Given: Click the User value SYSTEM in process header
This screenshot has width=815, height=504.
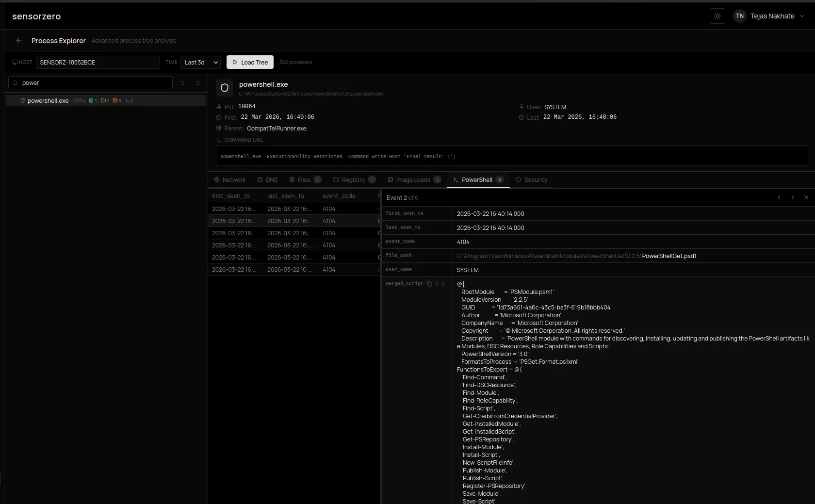Looking at the screenshot, I should (555, 107).
